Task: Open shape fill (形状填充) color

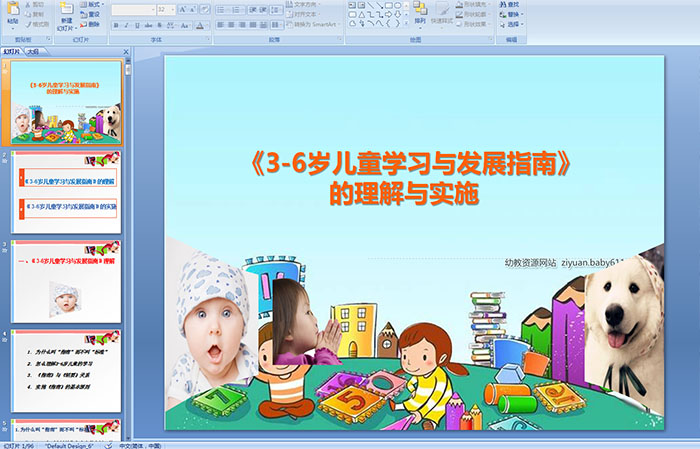Action: tap(474, 4)
